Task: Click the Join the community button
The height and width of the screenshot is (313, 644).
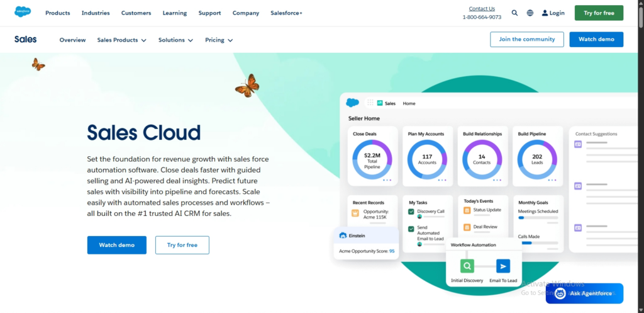Action: click(x=526, y=39)
